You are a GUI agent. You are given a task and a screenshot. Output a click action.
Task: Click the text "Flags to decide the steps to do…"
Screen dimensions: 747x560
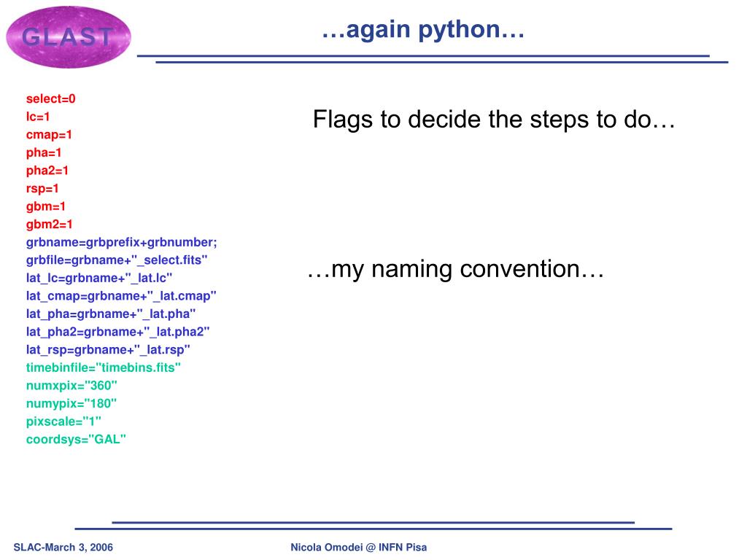point(494,120)
